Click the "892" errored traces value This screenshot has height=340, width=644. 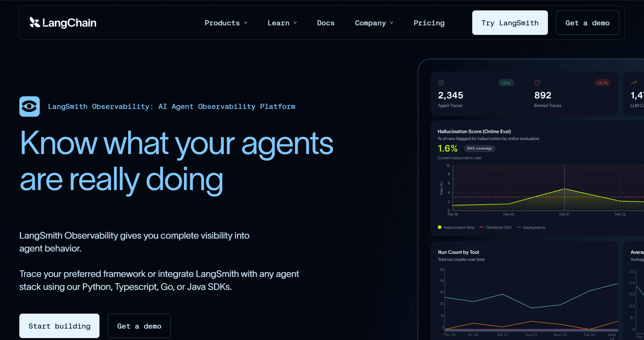[543, 95]
